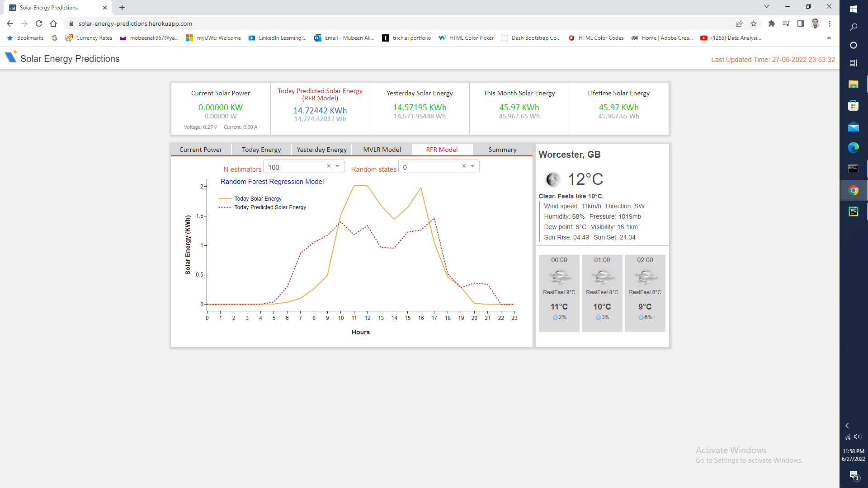868x488 pixels.
Task: Toggle Today Predicted Solar Energy legend entry
Action: tap(270, 207)
